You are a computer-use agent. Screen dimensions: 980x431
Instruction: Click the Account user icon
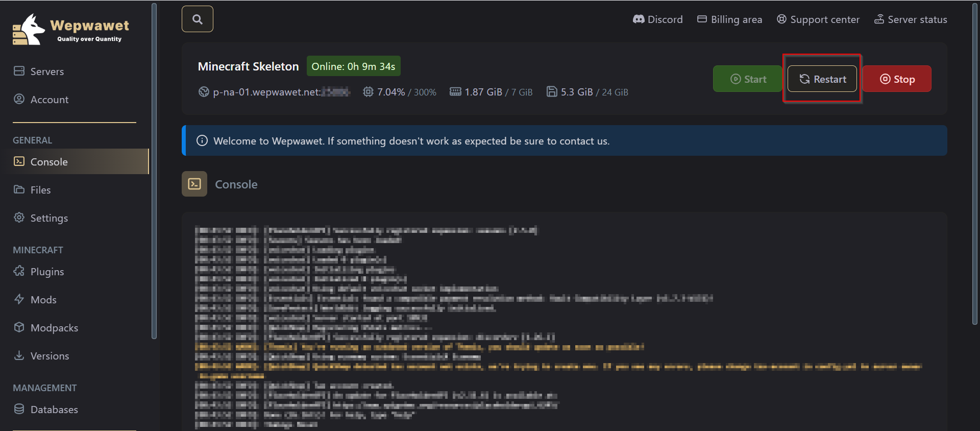[19, 99]
